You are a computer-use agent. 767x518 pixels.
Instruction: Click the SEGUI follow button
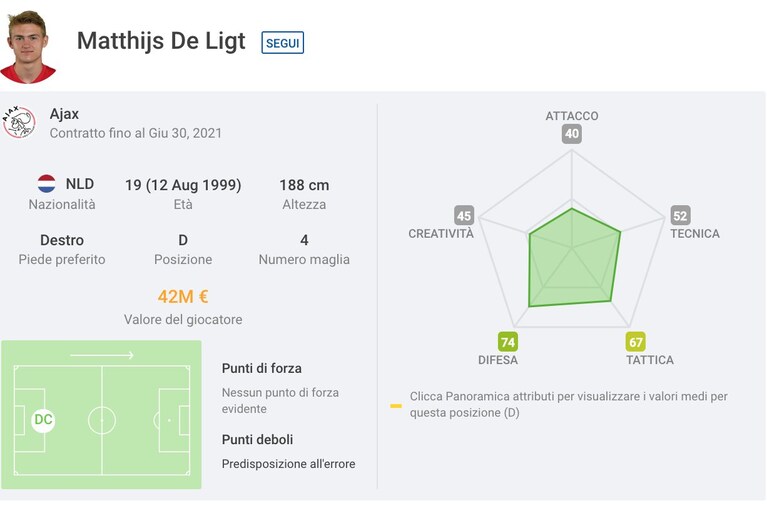pos(282,43)
